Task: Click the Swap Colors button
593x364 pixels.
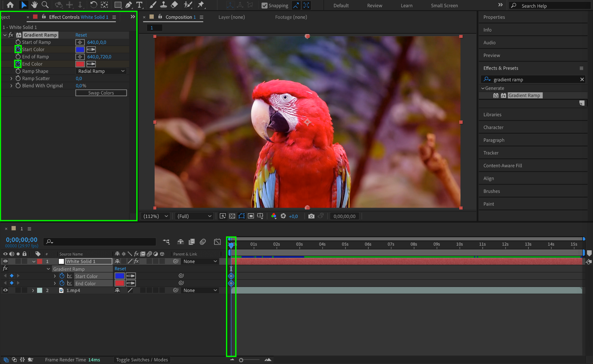Action: 101,93
